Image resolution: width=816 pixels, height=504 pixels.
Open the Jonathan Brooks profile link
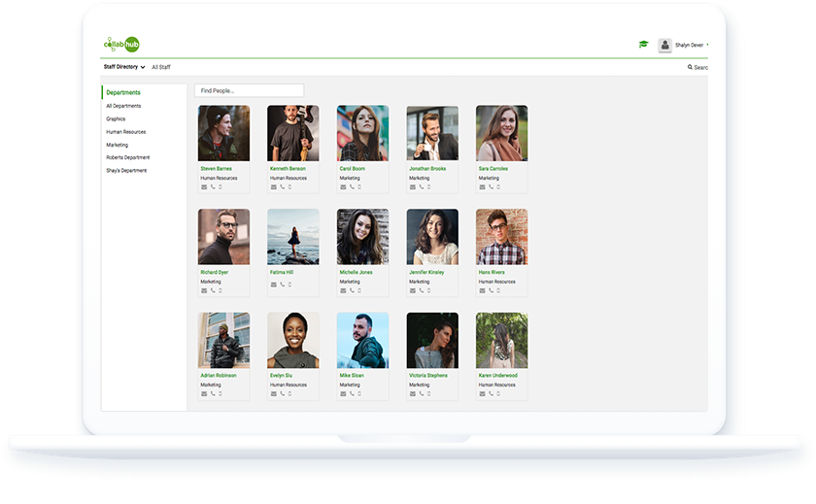click(427, 169)
